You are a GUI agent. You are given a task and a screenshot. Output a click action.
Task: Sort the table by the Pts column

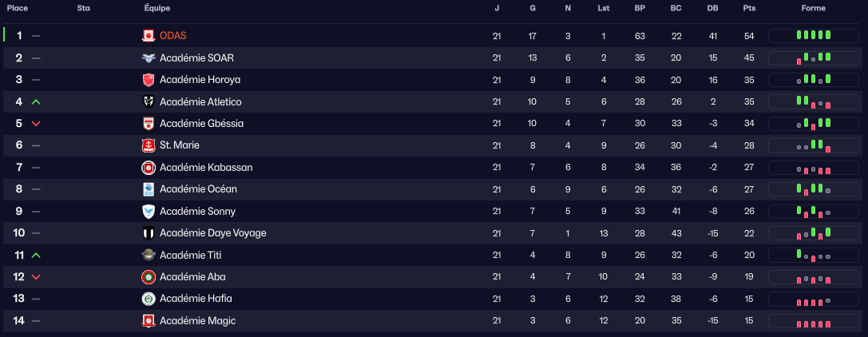point(749,9)
